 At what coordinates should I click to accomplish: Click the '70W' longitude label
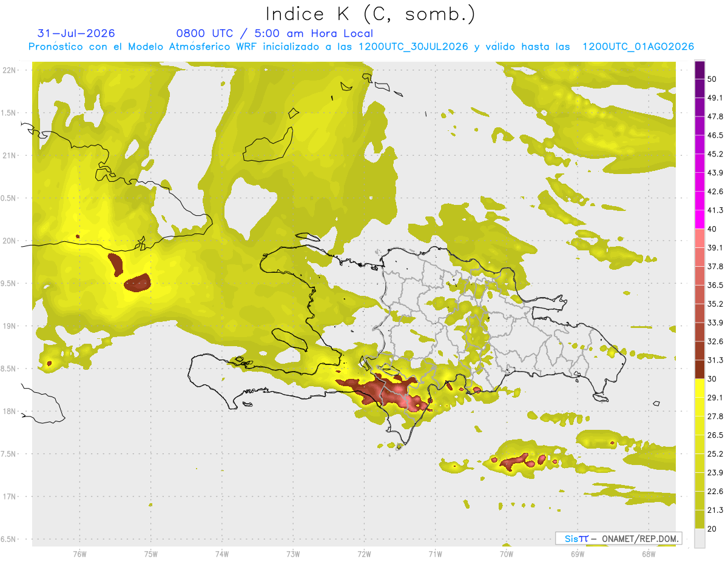[506, 554]
